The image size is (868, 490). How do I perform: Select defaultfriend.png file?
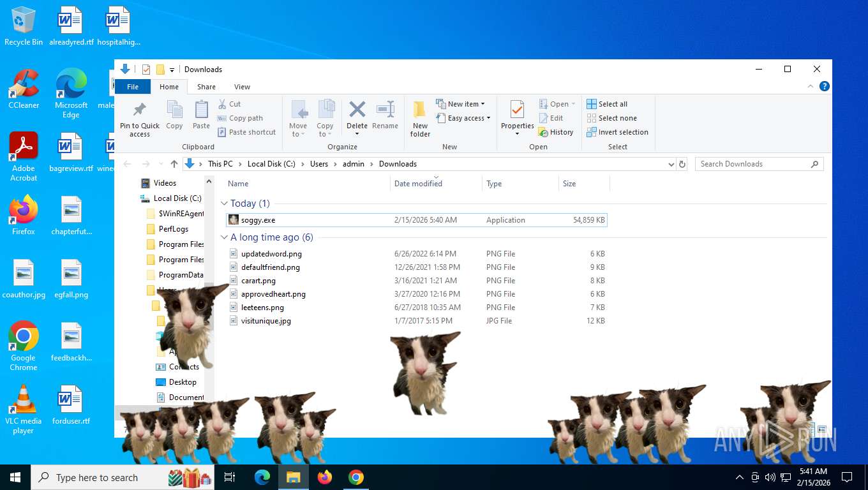[417, 267]
